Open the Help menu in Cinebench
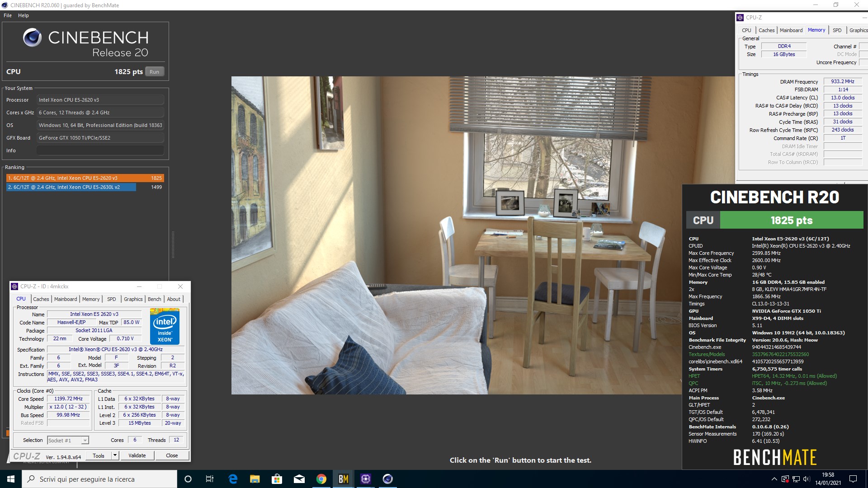The height and width of the screenshot is (488, 868). (24, 15)
